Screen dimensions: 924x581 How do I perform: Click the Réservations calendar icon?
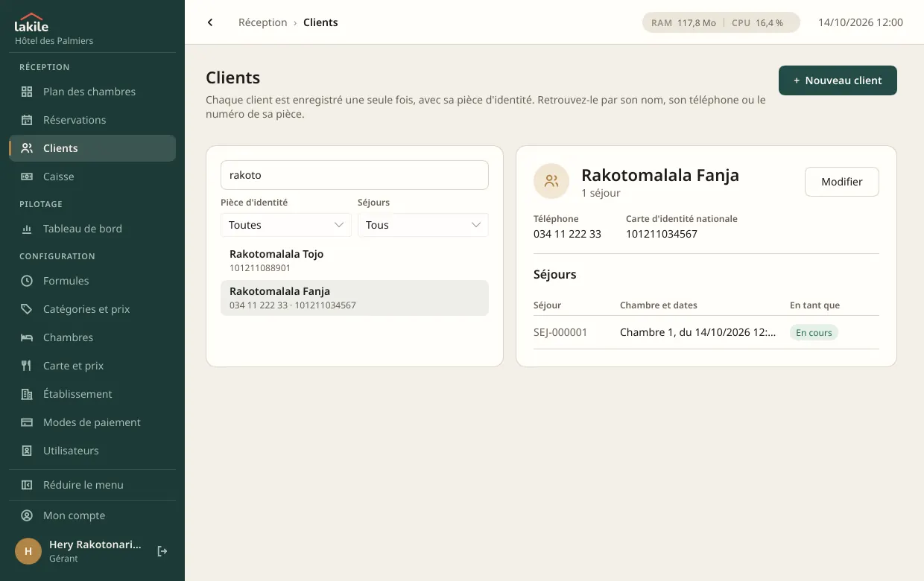[x=27, y=120]
